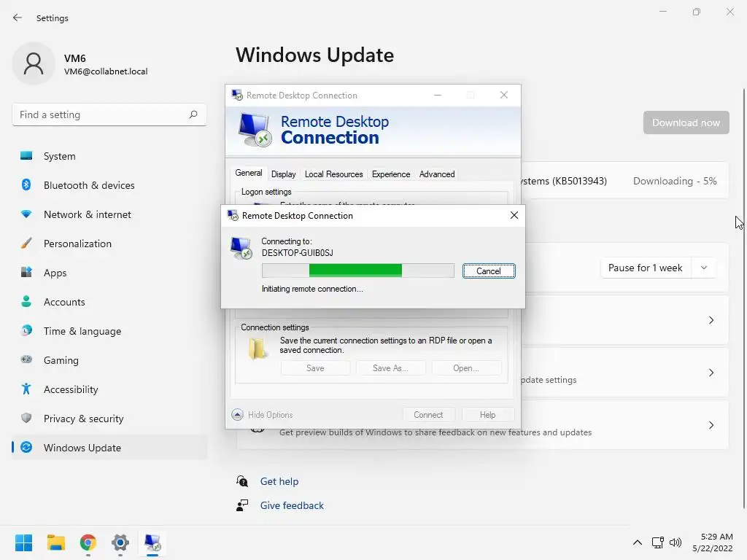747x560 pixels.
Task: Click the Find a setting search box
Action: [109, 114]
